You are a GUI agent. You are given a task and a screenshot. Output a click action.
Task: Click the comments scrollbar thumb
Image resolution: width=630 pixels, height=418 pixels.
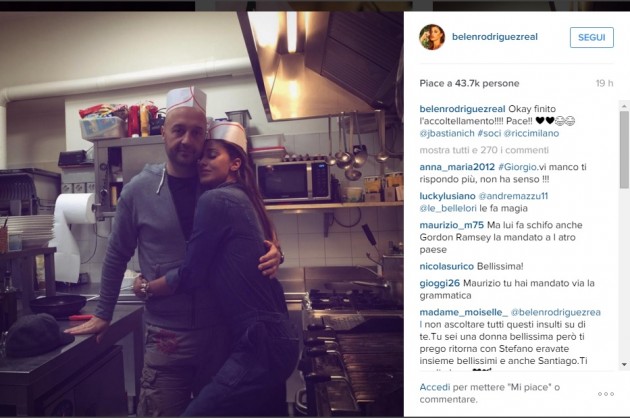624,149
